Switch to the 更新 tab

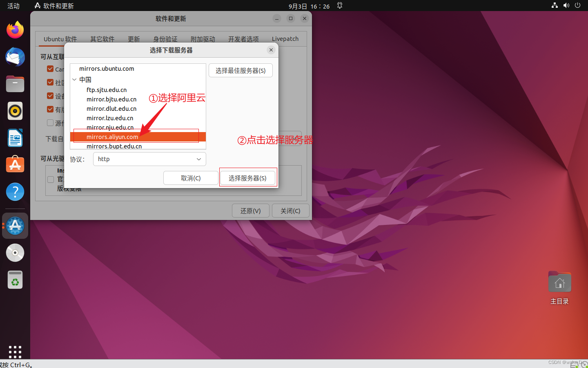134,39
